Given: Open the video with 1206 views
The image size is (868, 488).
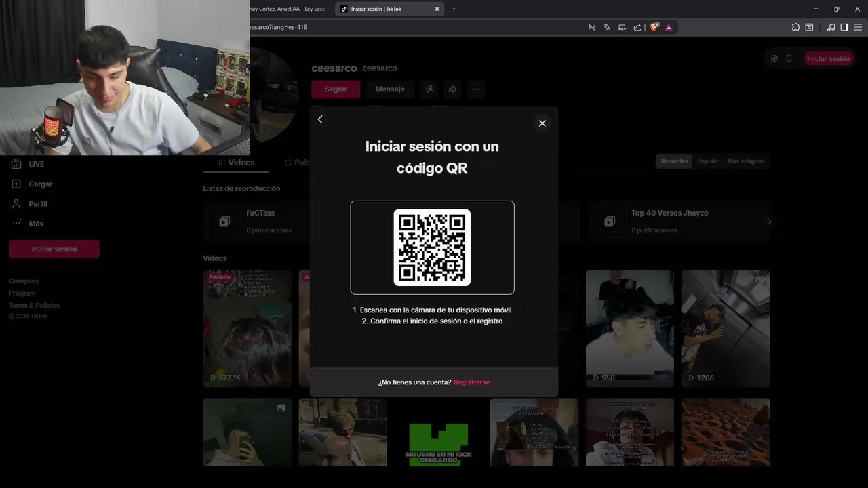Looking at the screenshot, I should pos(726,328).
